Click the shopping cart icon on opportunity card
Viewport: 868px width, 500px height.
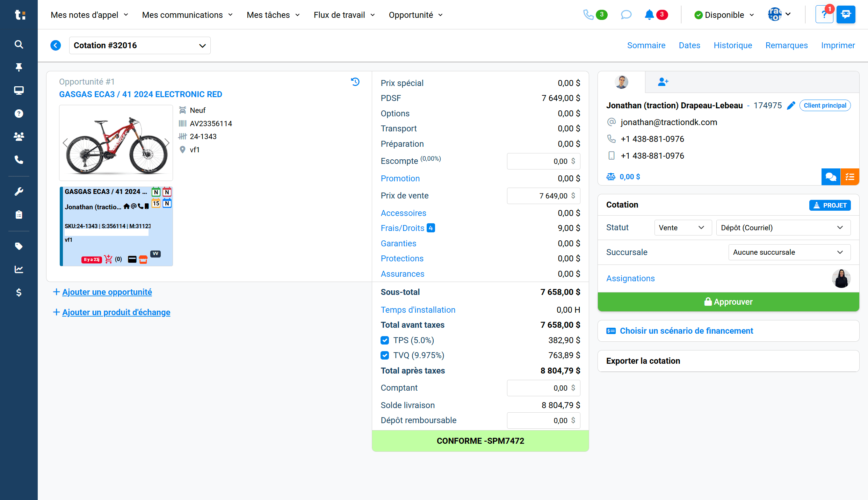click(108, 259)
